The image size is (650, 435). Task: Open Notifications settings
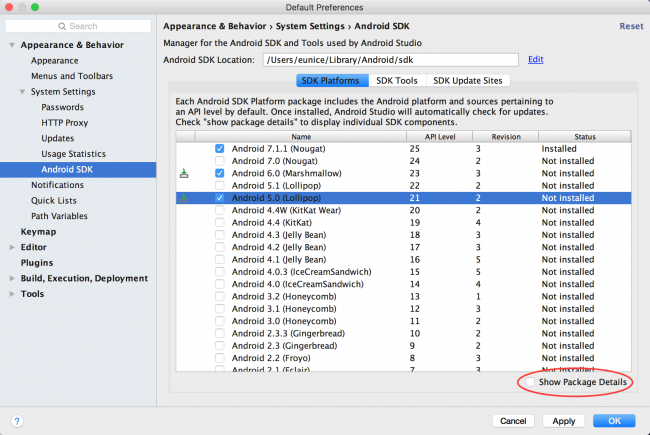(x=57, y=185)
